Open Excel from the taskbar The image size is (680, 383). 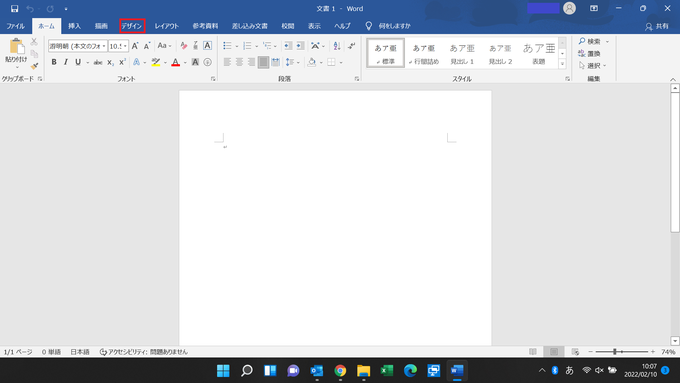387,370
